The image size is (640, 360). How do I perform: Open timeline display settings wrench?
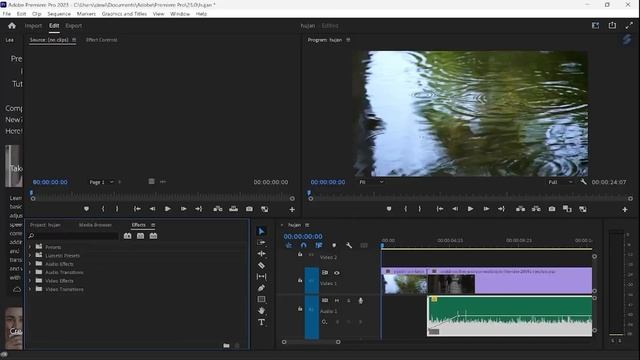click(x=349, y=245)
